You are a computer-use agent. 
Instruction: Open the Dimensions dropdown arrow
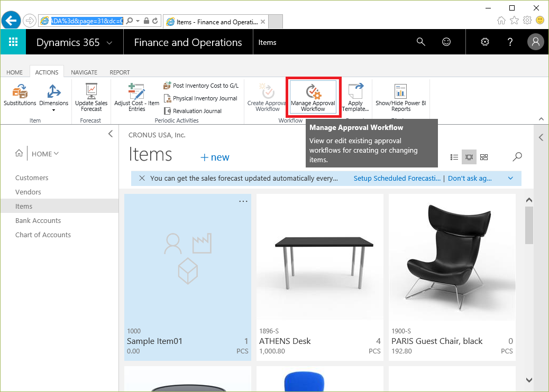tap(53, 110)
